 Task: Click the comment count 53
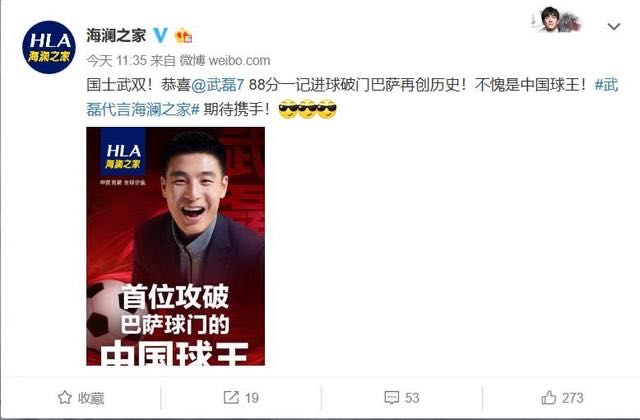coord(412,398)
